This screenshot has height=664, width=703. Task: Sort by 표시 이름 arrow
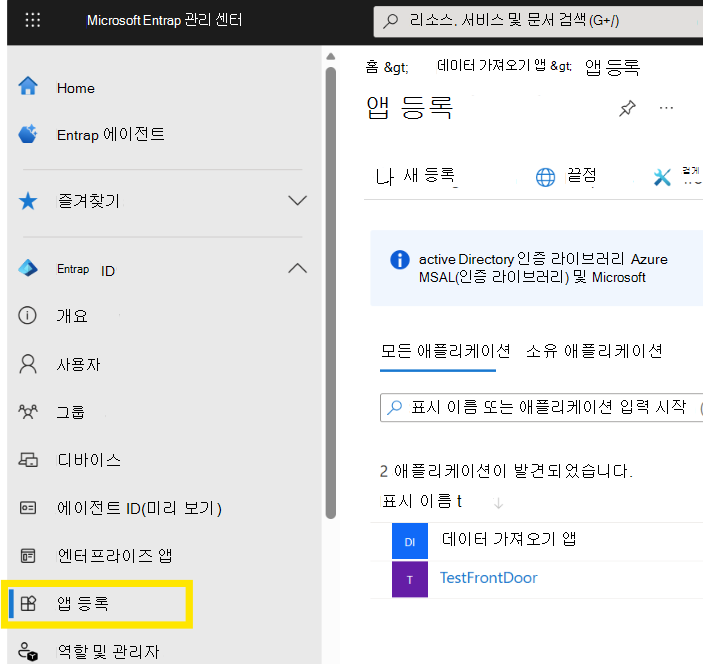pos(498,503)
